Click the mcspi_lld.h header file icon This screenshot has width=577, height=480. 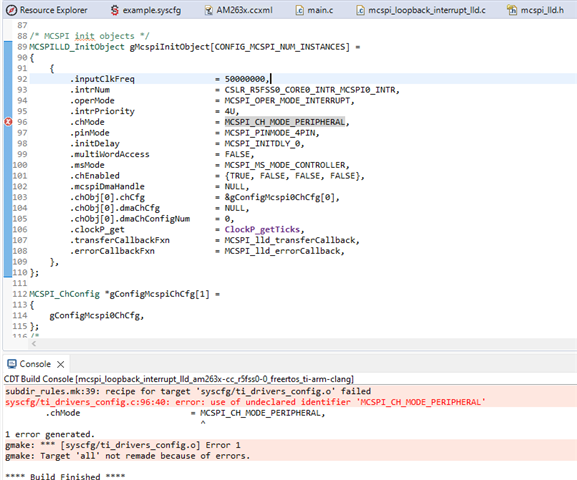512,10
